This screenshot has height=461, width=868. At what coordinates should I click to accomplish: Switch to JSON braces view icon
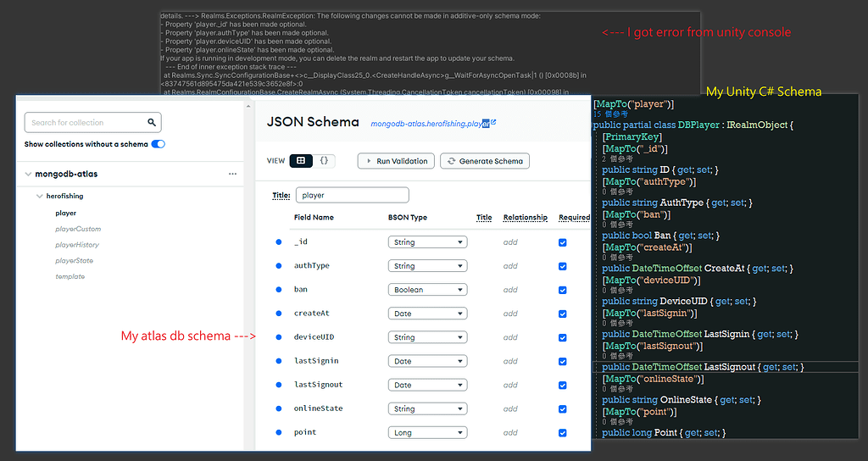[x=324, y=160]
